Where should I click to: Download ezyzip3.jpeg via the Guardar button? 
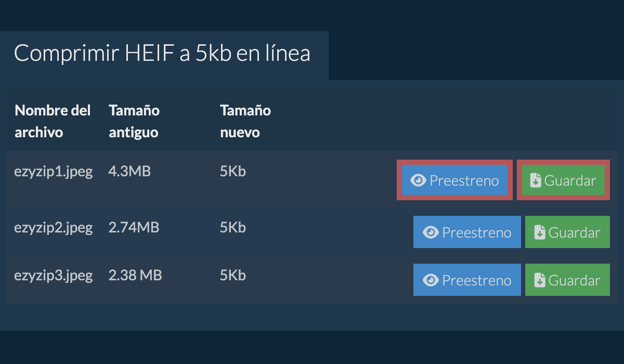(567, 280)
